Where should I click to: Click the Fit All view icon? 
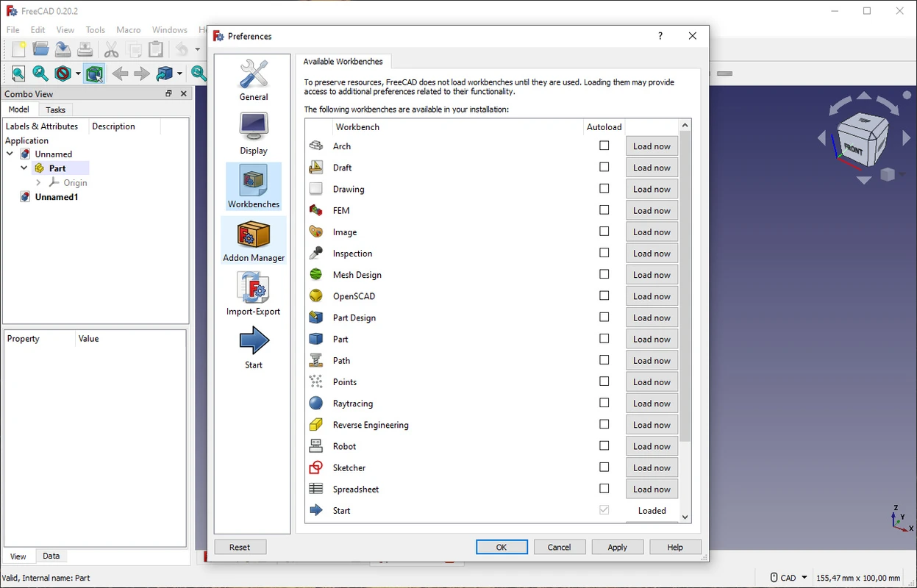point(18,73)
